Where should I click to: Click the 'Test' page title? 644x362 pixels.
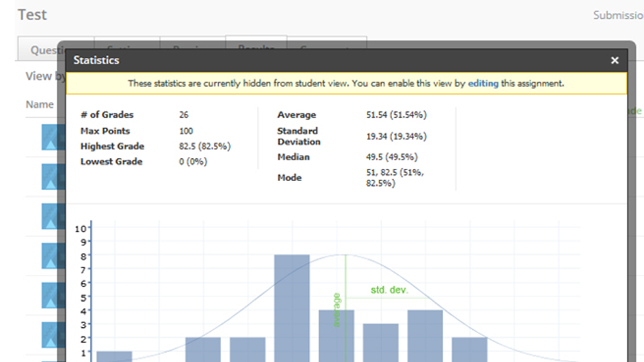click(32, 15)
